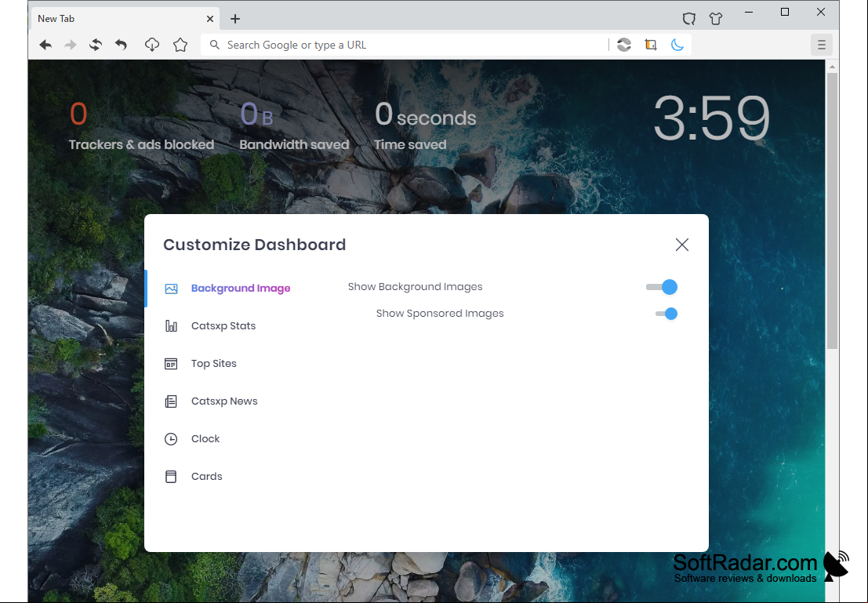Open a new tab with the plus button
868x603 pixels.
pyautogui.click(x=235, y=19)
